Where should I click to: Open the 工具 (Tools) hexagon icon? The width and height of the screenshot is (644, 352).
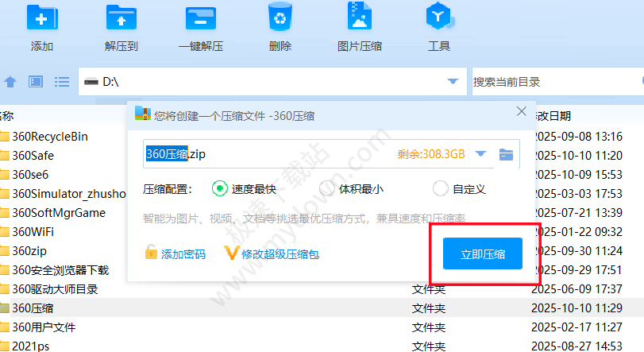pos(439,17)
